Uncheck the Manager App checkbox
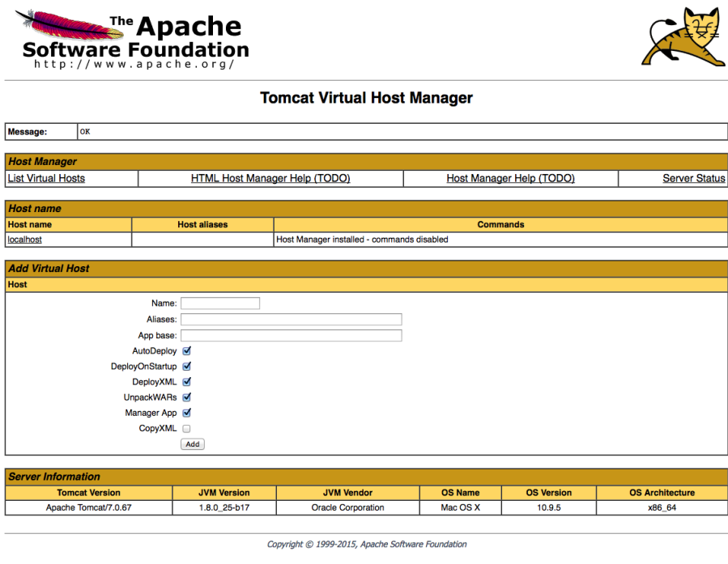Screen dimensions: 728x564 pos(186,413)
